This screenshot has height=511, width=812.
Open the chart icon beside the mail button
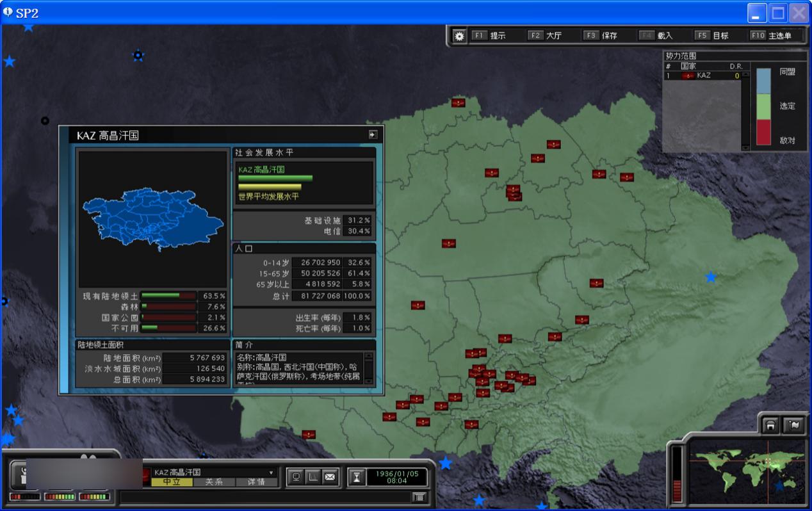(313, 476)
